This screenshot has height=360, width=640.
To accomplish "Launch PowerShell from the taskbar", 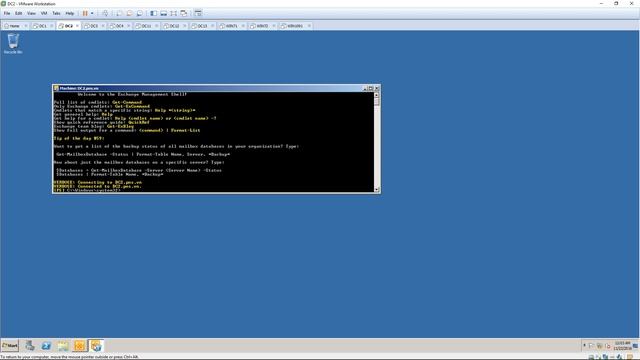I will click(x=46, y=346).
